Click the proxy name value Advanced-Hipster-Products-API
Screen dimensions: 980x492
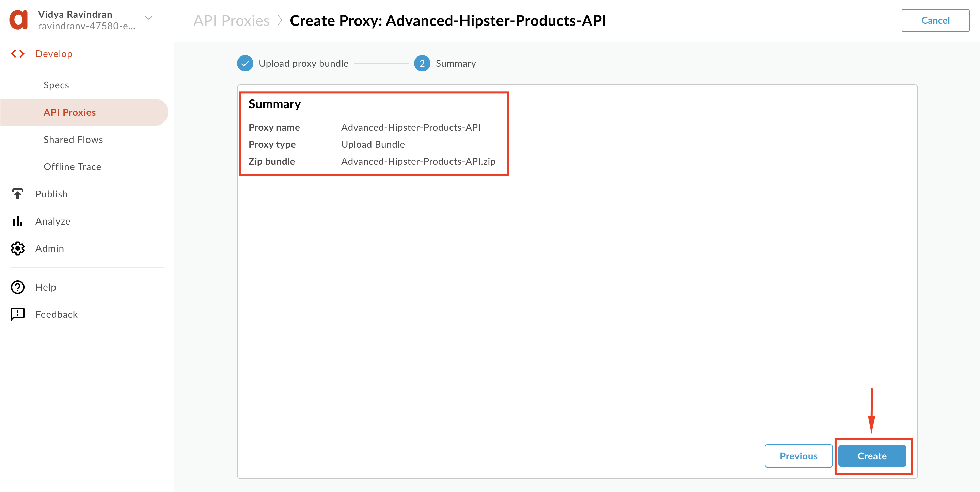click(x=410, y=127)
